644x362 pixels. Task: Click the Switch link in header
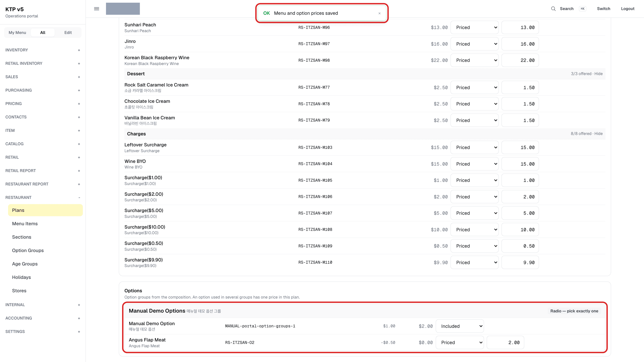[x=604, y=9]
